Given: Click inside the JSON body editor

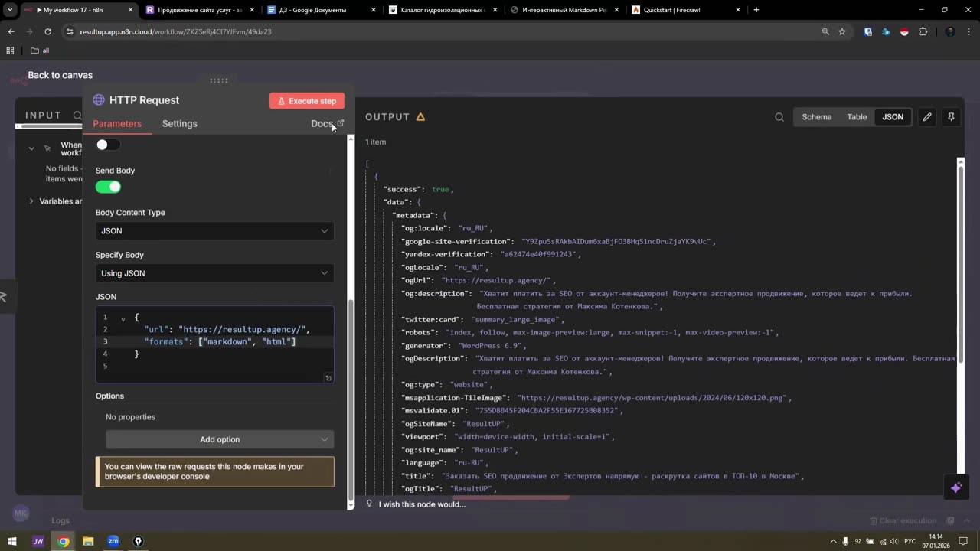Looking at the screenshot, I should click(x=214, y=344).
